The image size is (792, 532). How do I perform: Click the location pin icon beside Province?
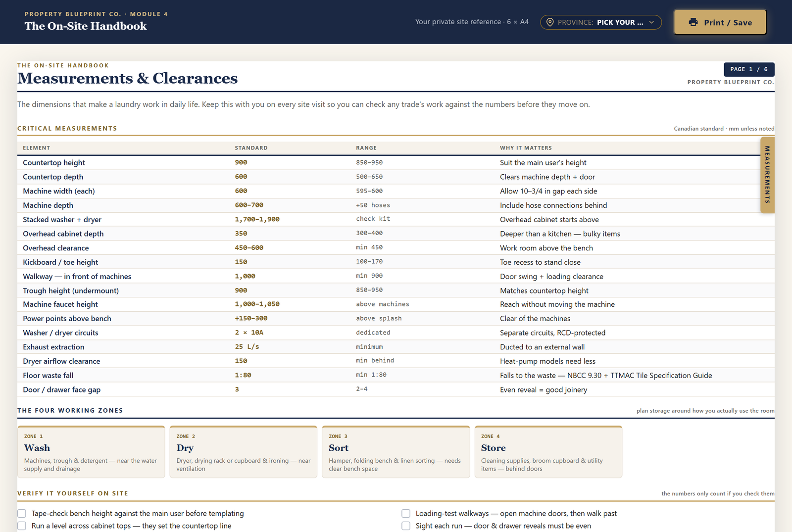(550, 22)
